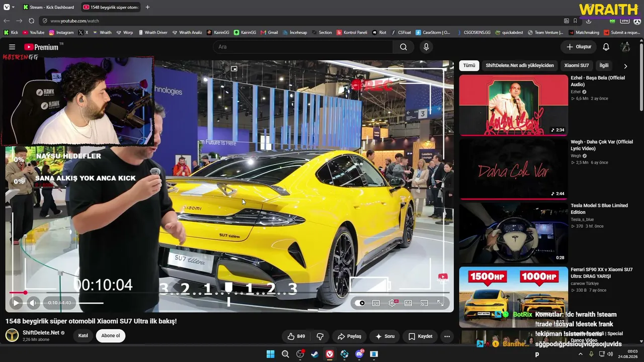Cast the video to a TV
The width and height of the screenshot is (644, 362).
pyautogui.click(x=424, y=303)
